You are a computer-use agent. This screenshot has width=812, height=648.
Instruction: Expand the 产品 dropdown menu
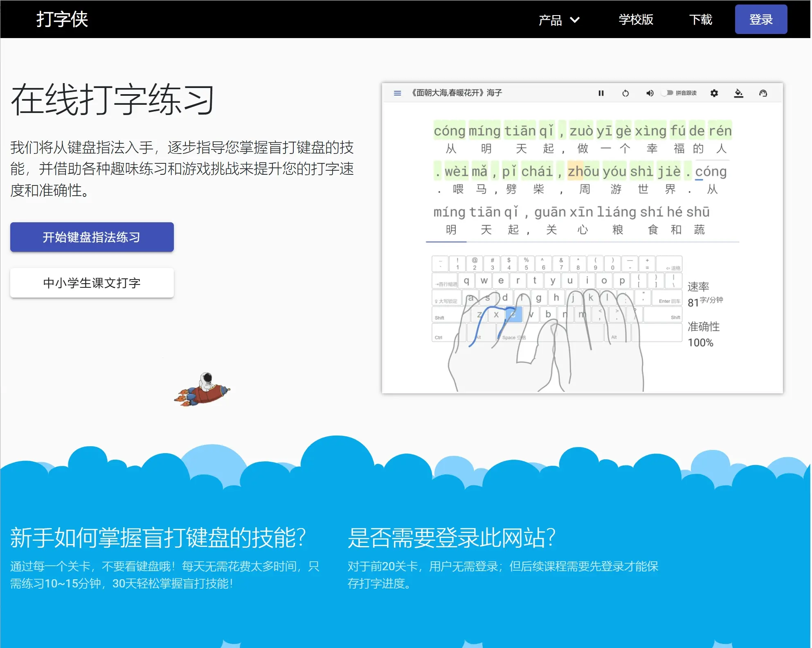click(550, 20)
